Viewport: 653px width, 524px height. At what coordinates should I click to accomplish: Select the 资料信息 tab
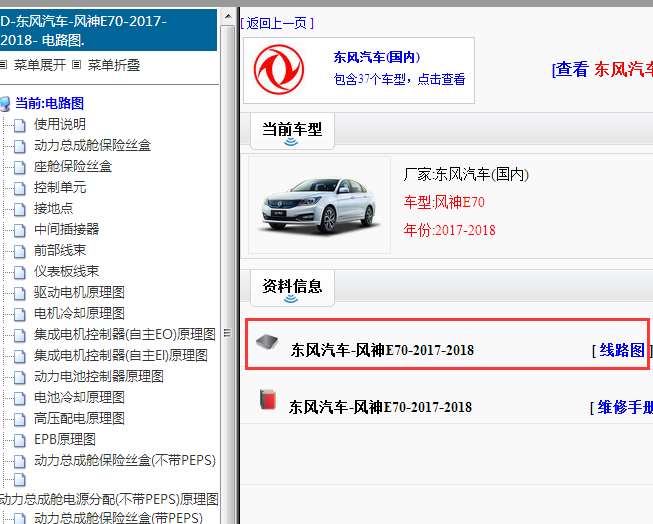click(292, 288)
